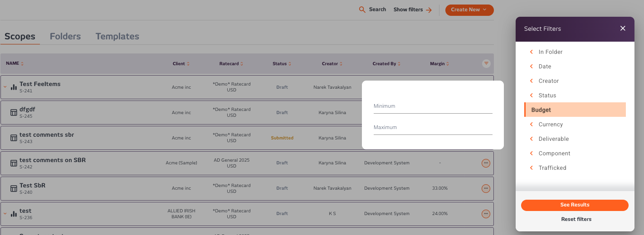Click the chart icon beside Test FeeItems
The image size is (644, 235).
[x=14, y=87]
